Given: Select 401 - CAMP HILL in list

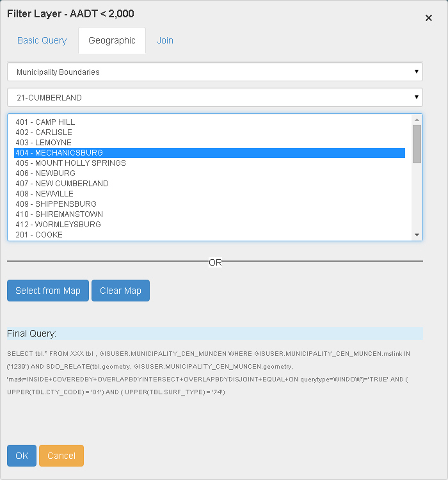Looking at the screenshot, I should 45,122.
